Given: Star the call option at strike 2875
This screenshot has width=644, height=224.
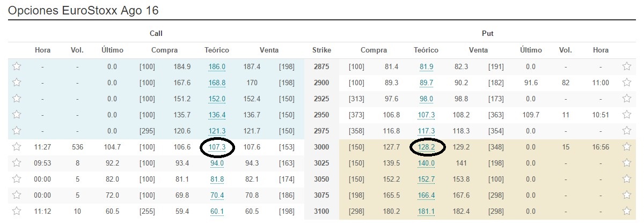Looking at the screenshot, I should coord(17,66).
